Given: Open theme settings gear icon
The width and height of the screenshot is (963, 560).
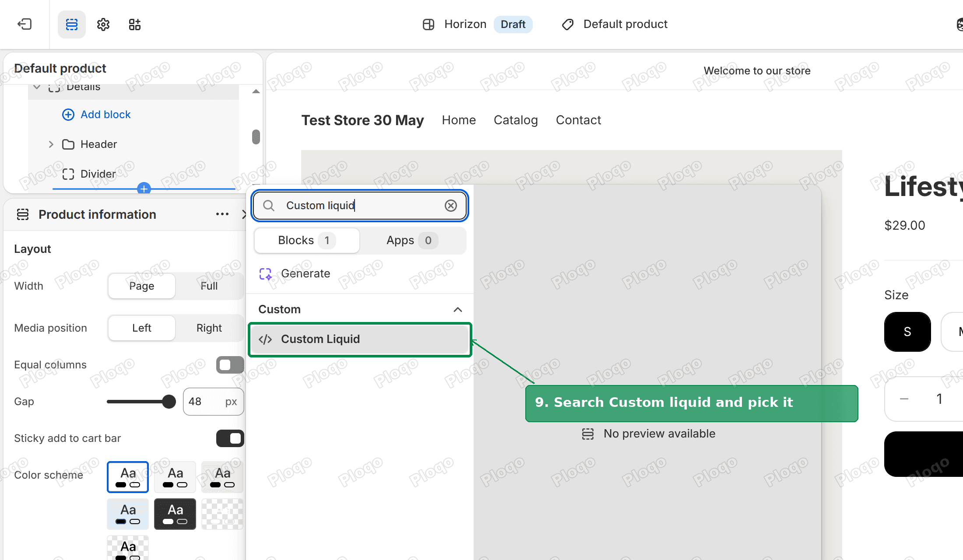Looking at the screenshot, I should coord(103,24).
